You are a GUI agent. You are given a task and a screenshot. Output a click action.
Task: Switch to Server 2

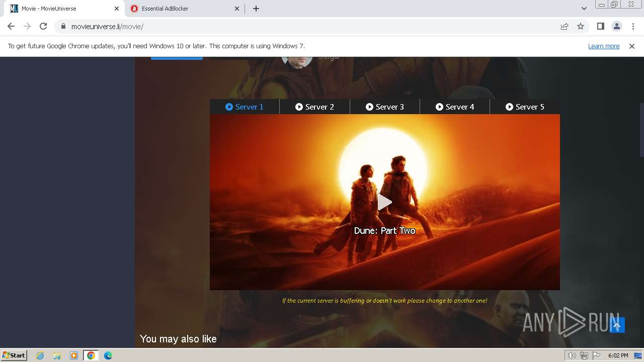point(314,107)
